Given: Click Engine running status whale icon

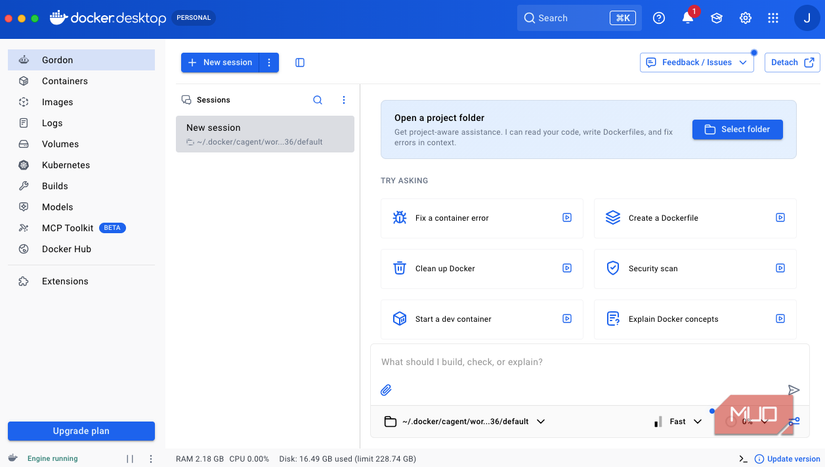Looking at the screenshot, I should pyautogui.click(x=13, y=458).
